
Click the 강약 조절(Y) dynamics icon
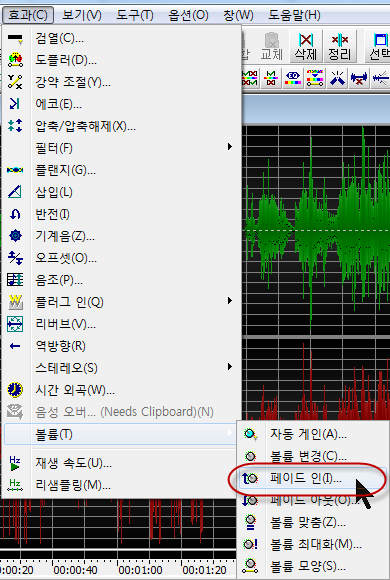pyautogui.click(x=15, y=82)
